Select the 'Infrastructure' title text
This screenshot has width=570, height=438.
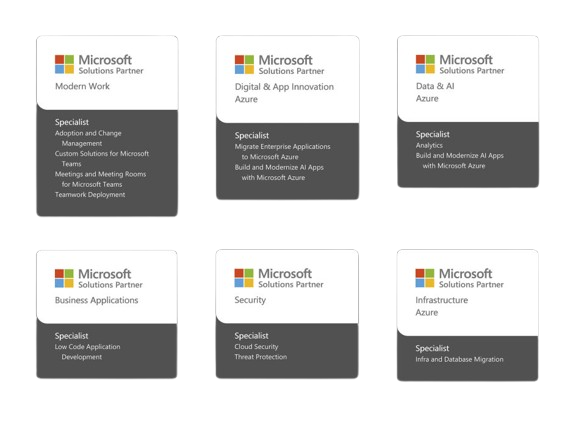click(x=442, y=300)
